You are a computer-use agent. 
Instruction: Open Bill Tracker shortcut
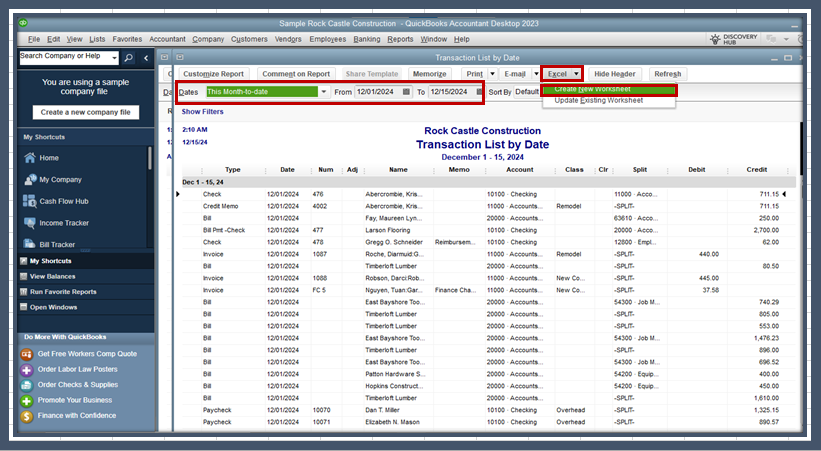(x=50, y=244)
